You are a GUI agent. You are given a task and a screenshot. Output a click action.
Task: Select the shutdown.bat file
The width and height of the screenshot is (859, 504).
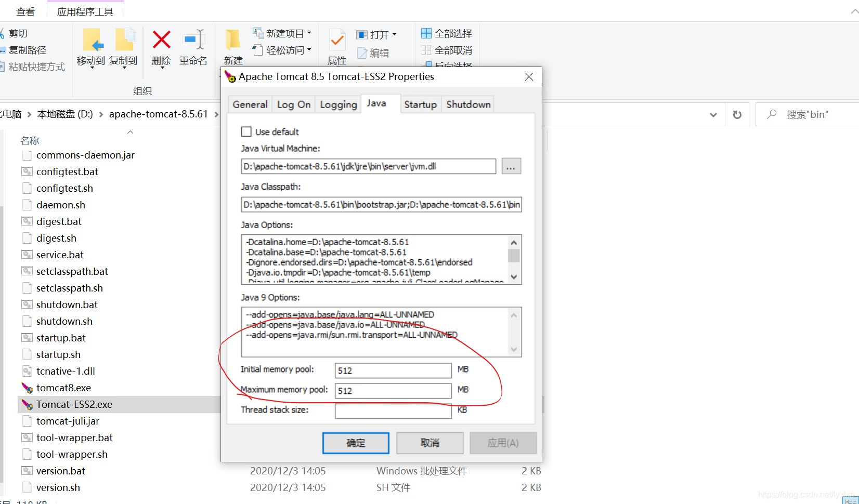pos(67,304)
